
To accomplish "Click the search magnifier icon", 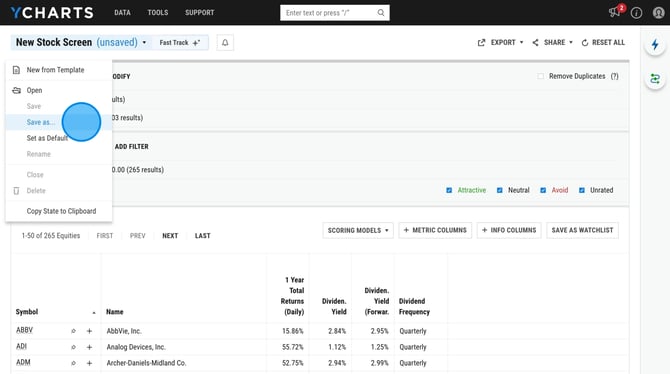I will coord(381,13).
